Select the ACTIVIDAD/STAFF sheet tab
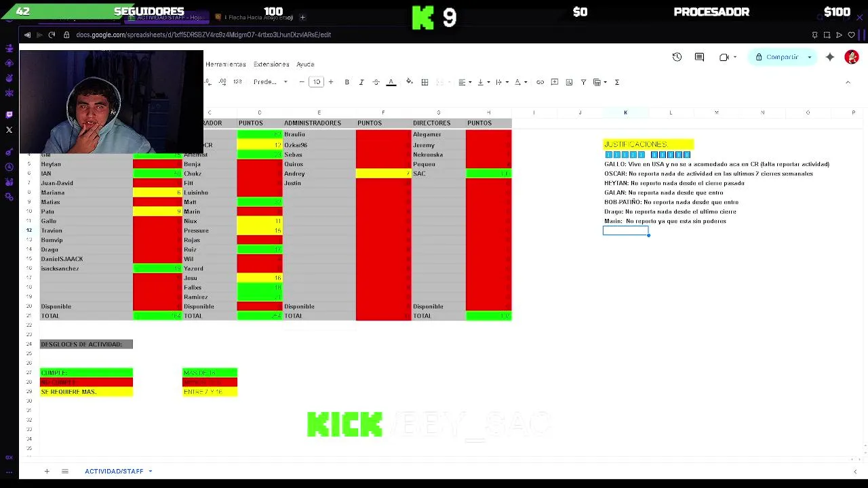This screenshot has height=488, width=868. coord(114,471)
